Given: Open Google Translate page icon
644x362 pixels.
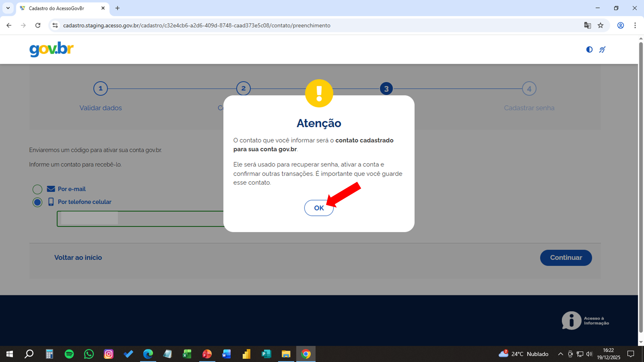Looking at the screenshot, I should pyautogui.click(x=587, y=25).
